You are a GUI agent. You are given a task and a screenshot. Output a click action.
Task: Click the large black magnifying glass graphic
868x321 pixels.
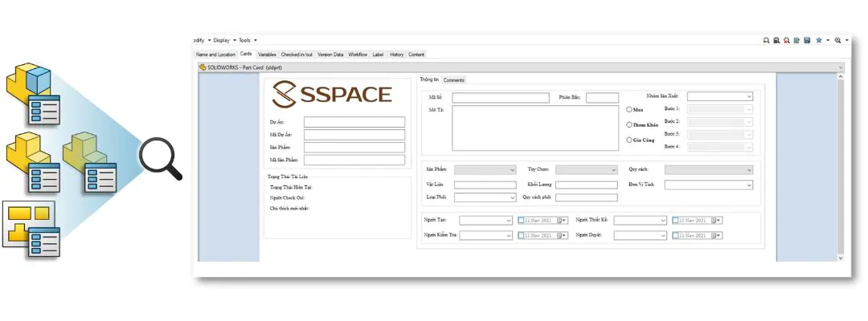click(x=161, y=159)
